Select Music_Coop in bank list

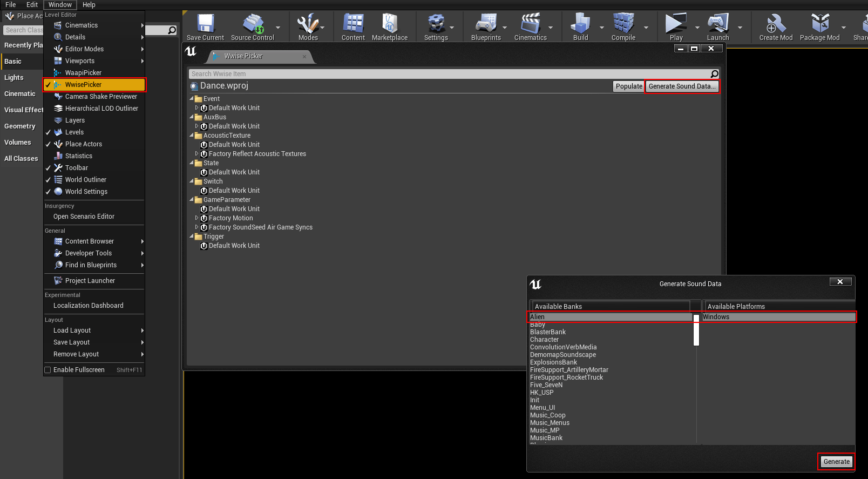click(x=548, y=415)
